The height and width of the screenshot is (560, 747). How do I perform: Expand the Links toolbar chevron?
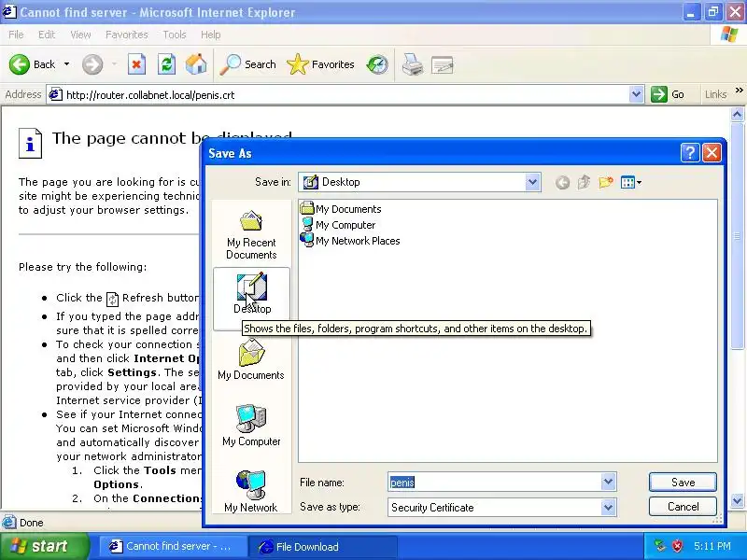click(739, 90)
